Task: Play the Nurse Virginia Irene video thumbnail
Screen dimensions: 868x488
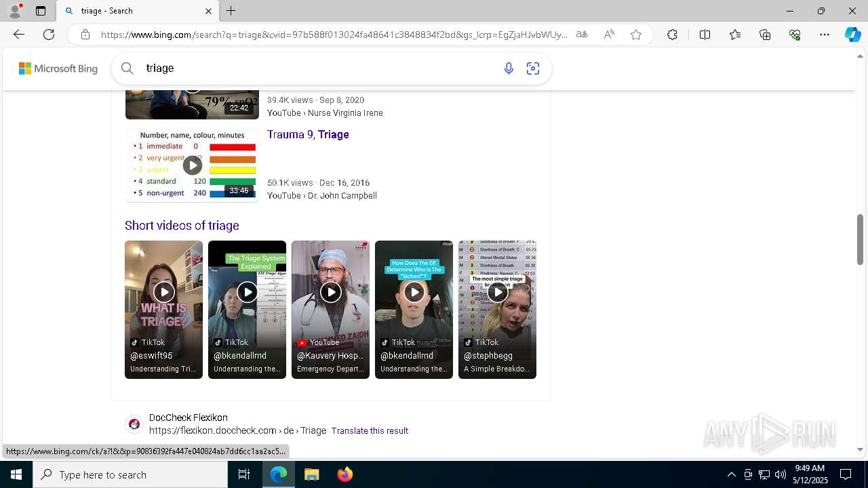Action: click(x=192, y=104)
